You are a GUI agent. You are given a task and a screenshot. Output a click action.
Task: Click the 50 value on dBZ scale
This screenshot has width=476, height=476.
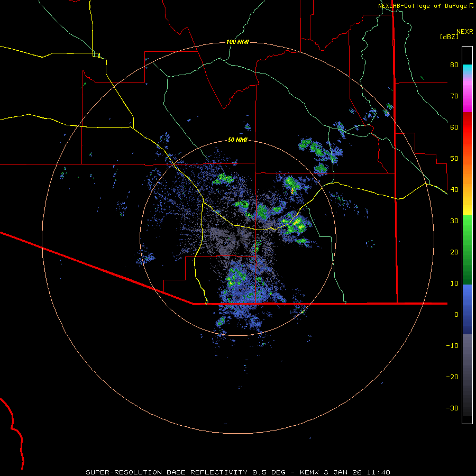point(454,159)
